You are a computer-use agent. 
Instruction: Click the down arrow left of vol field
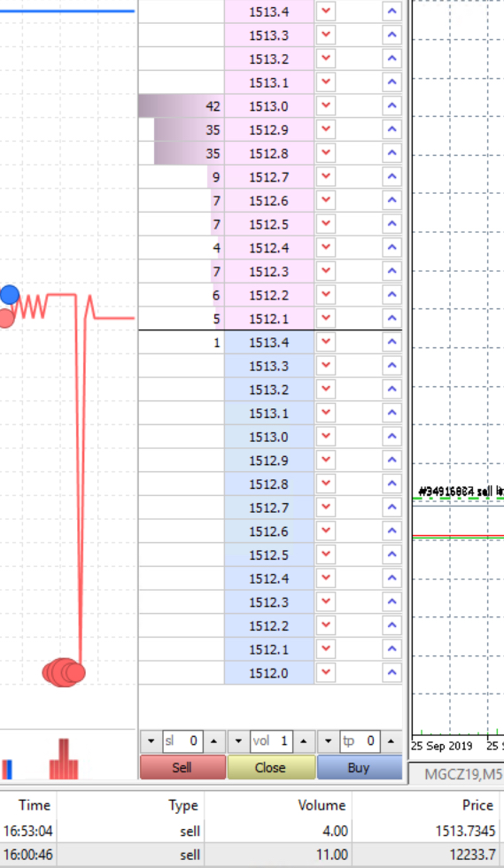click(x=238, y=740)
